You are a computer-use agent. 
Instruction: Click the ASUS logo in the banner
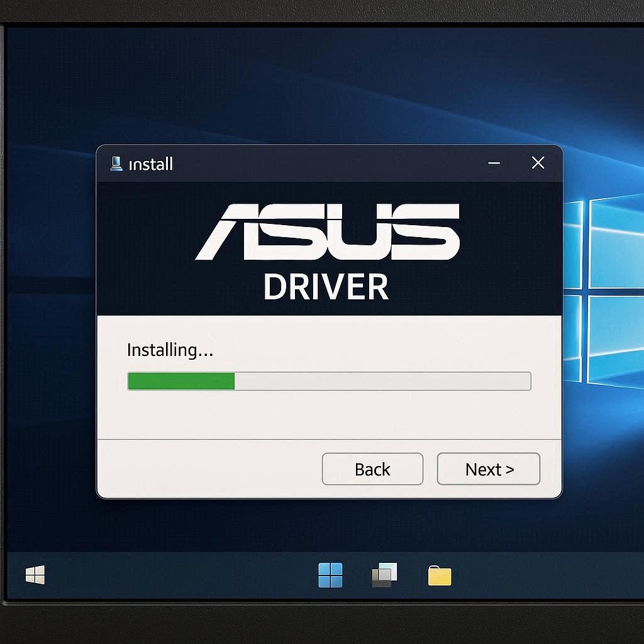328,232
